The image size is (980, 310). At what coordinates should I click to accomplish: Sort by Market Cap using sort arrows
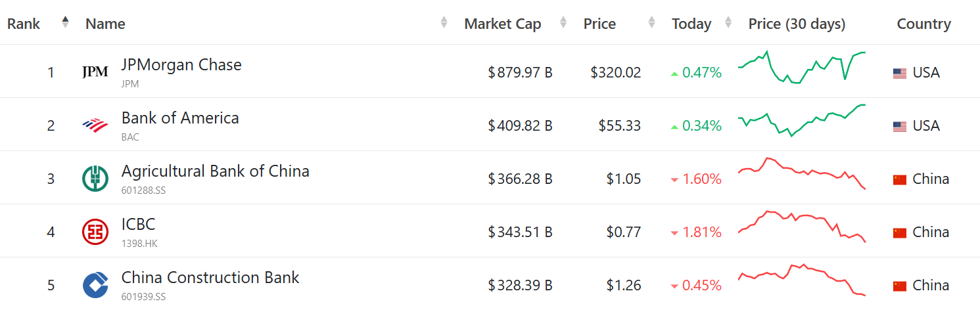563,22
